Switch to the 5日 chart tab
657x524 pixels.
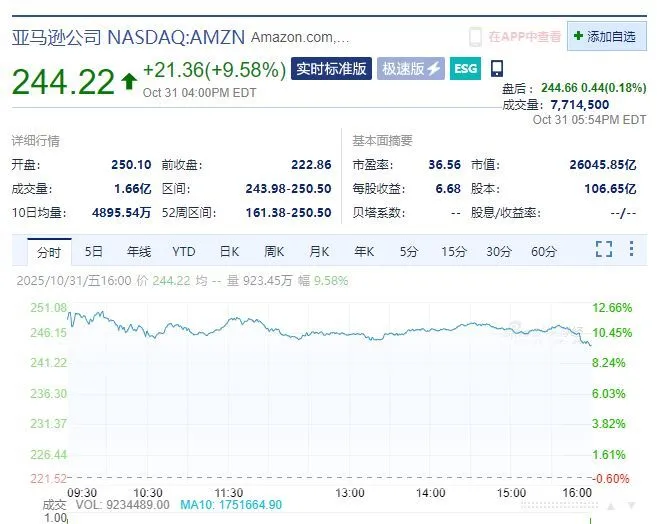point(93,251)
